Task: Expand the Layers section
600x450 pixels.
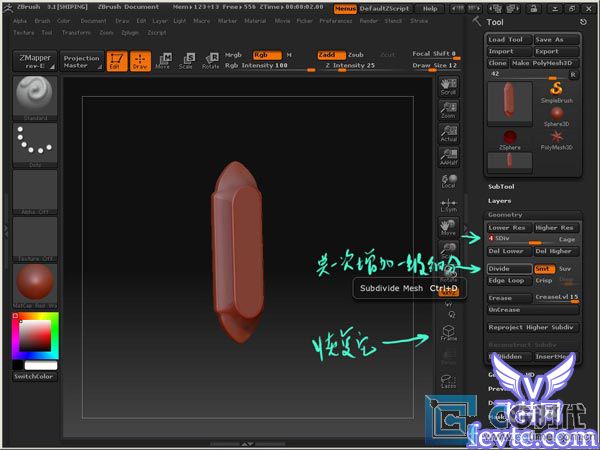Action: (x=499, y=201)
